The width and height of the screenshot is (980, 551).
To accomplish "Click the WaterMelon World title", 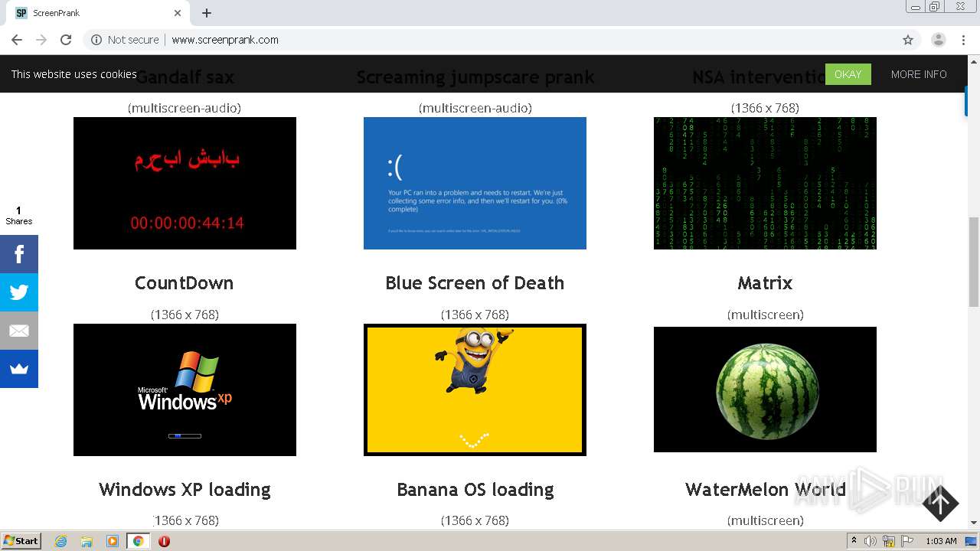I will pyautogui.click(x=765, y=490).
